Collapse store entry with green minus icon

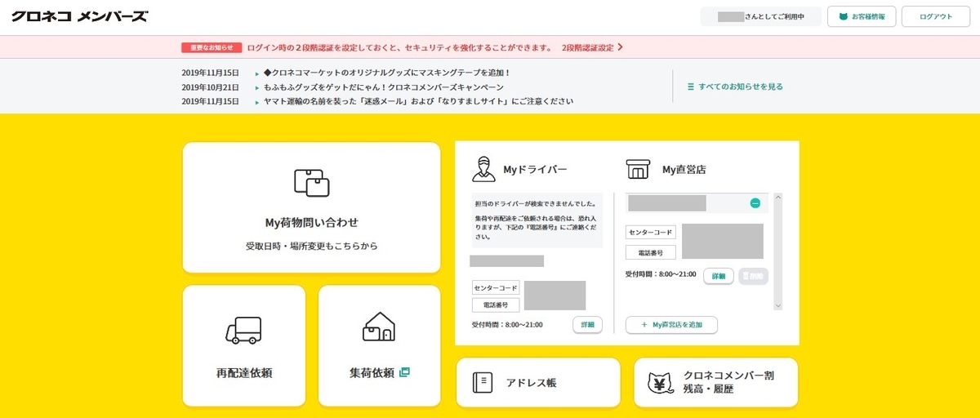(755, 202)
